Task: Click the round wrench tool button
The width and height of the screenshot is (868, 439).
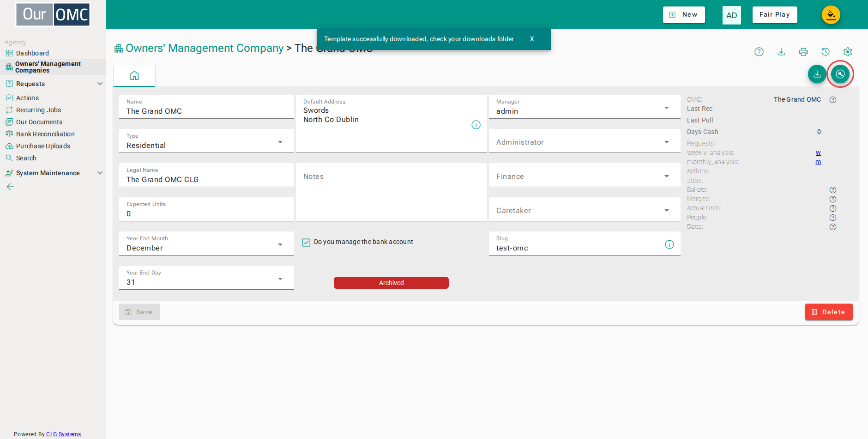Action: click(840, 74)
